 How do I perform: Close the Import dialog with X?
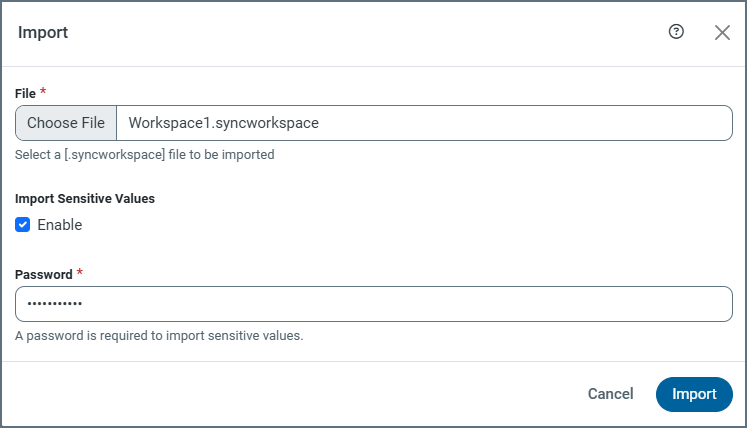pos(722,32)
